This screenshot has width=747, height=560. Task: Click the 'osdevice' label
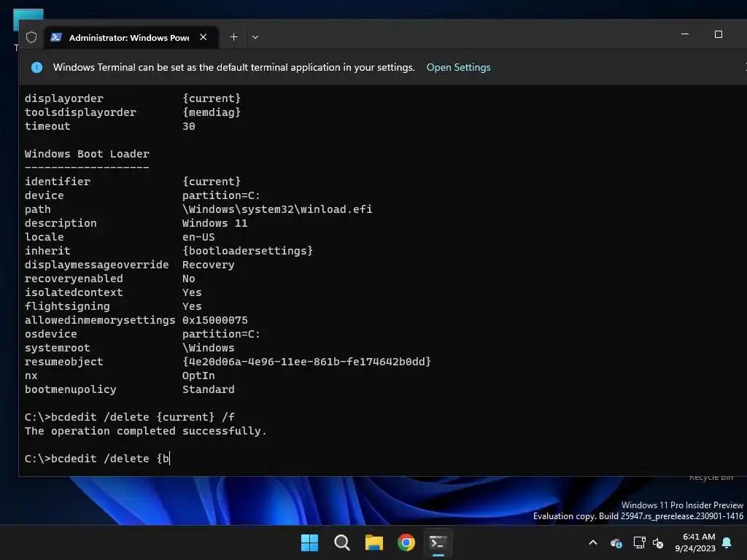coord(50,334)
